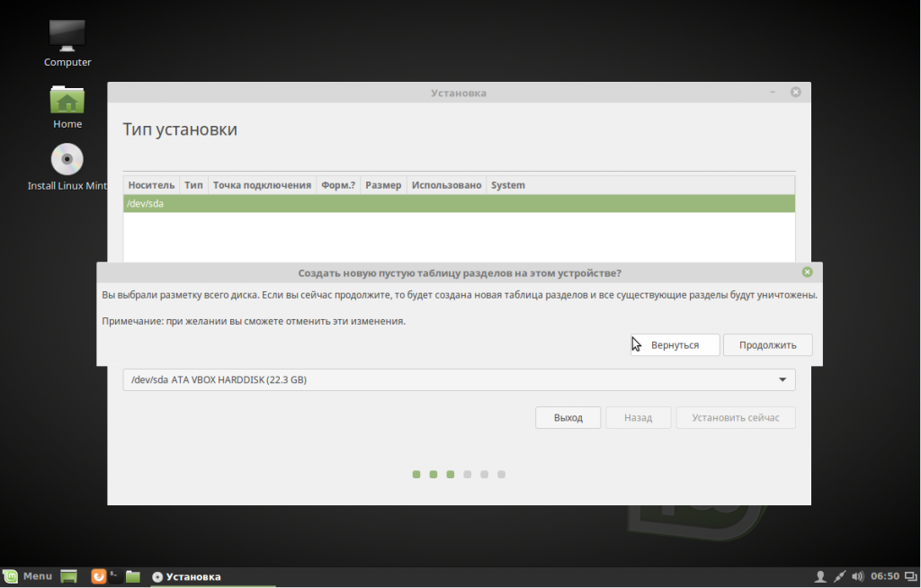Click Выход to quit the installer
This screenshot has height=588, width=921.
[568, 417]
